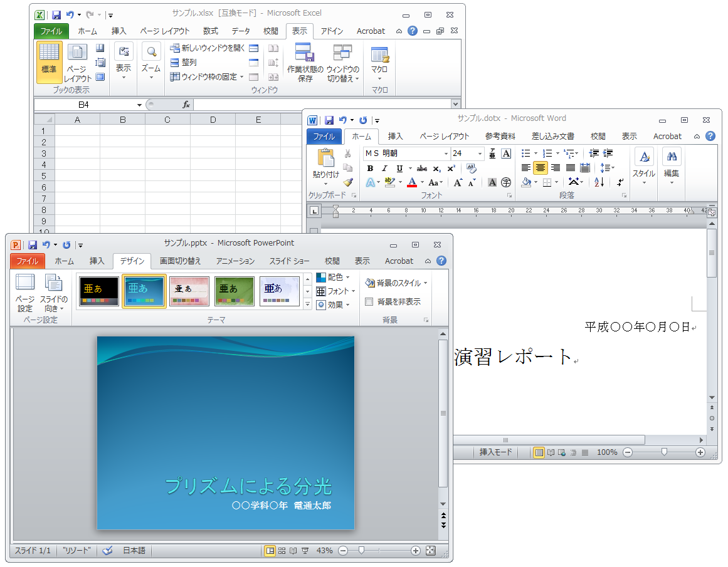728x567 pixels.
Task: Open Word Styles gallery button
Action: click(644, 167)
